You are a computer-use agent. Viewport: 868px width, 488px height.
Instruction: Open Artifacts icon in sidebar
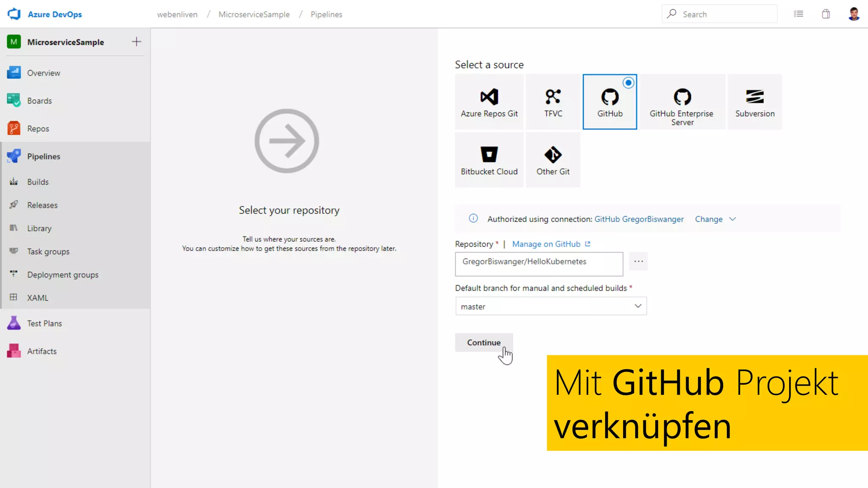(x=14, y=351)
